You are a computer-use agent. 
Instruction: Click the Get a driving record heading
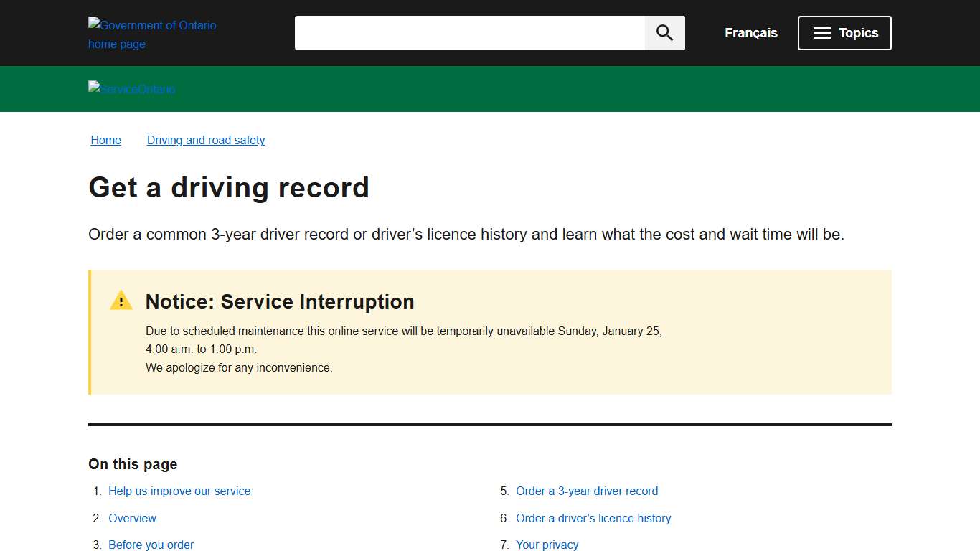tap(229, 188)
